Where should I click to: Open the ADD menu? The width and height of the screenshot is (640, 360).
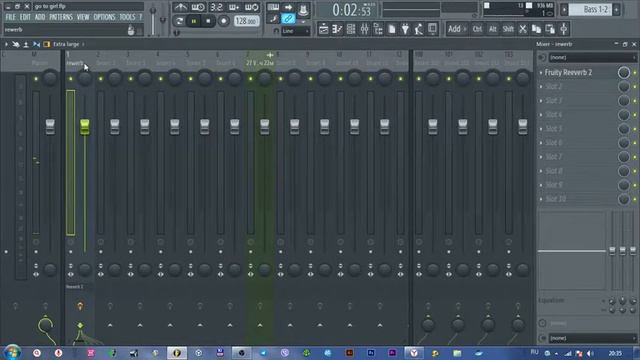click(x=40, y=17)
